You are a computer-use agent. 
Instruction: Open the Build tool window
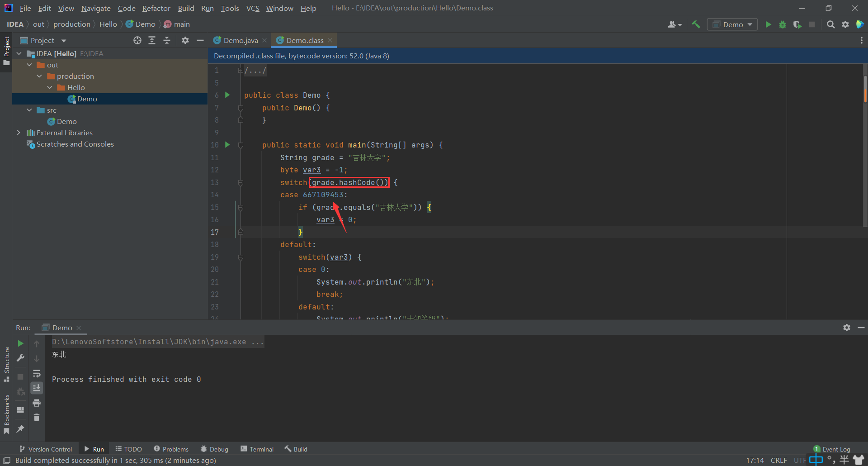tap(296, 449)
